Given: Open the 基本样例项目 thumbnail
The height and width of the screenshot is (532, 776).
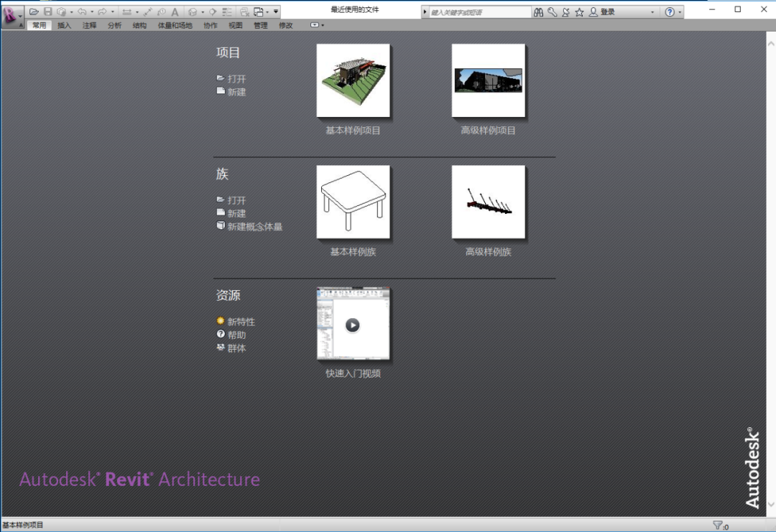Looking at the screenshot, I should pyautogui.click(x=354, y=80).
